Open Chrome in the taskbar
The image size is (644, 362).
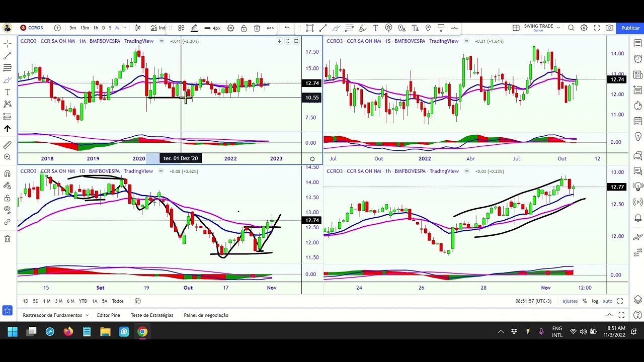click(142, 332)
